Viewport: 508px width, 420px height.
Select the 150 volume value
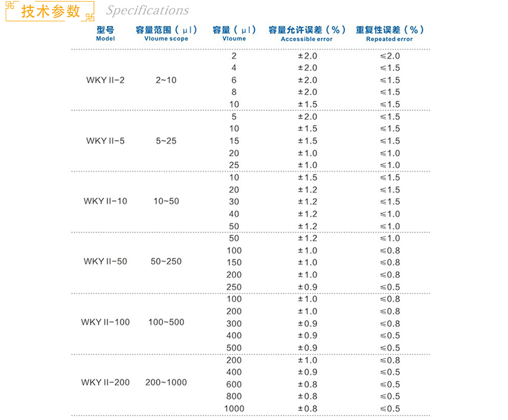tap(234, 262)
